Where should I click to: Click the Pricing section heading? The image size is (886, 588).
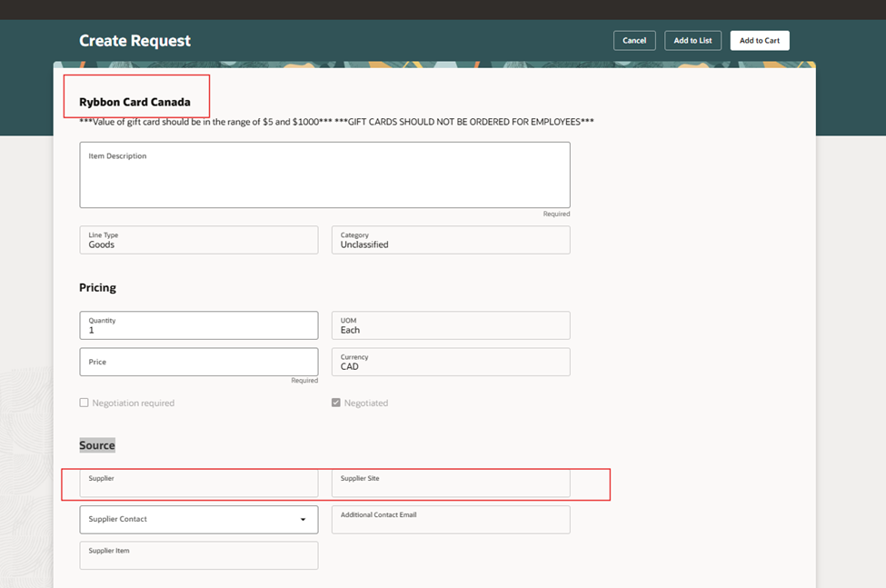tap(98, 287)
